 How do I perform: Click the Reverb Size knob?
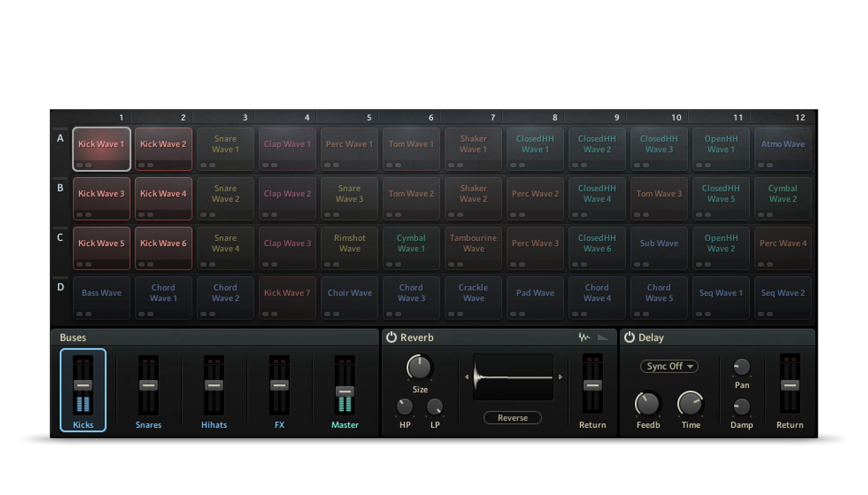420,368
